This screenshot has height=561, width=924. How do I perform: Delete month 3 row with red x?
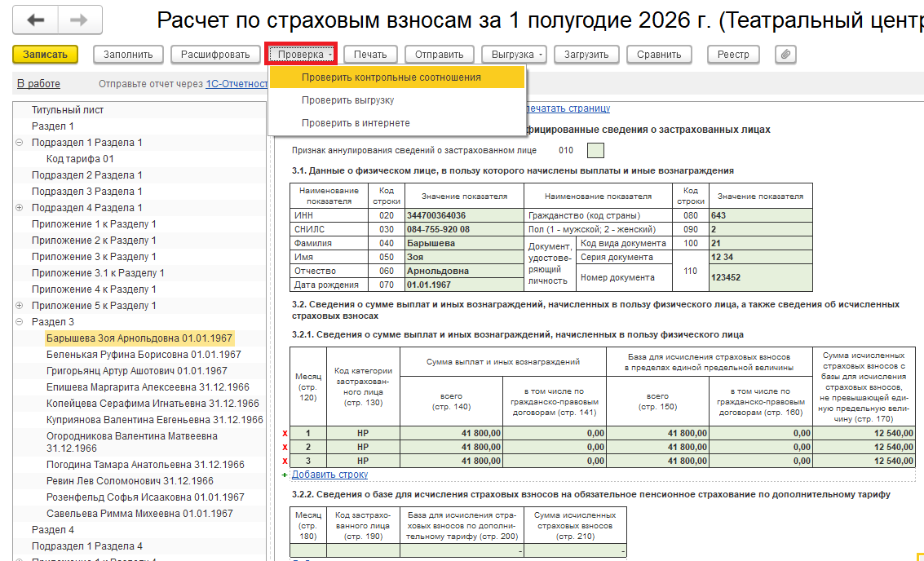tap(285, 461)
